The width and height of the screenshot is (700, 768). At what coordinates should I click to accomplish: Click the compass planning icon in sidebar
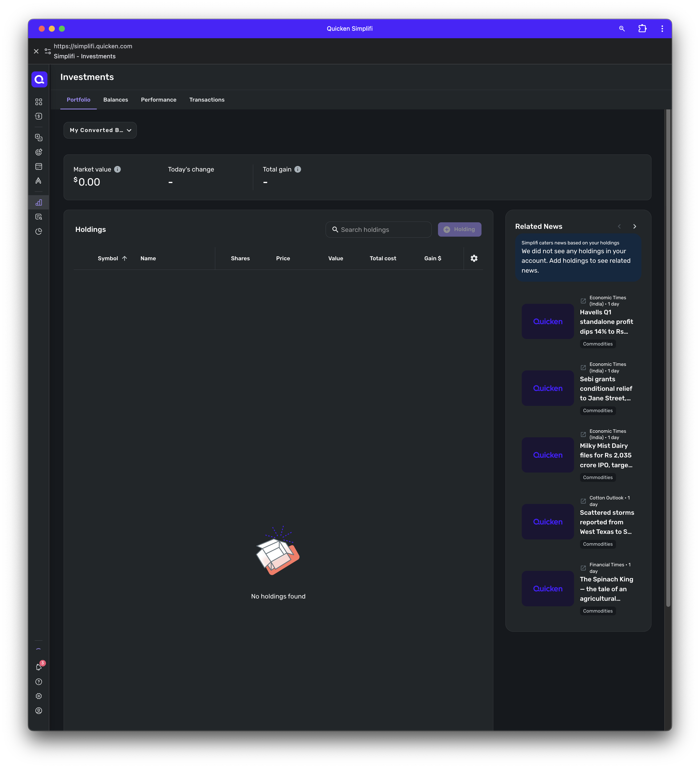[x=38, y=181]
